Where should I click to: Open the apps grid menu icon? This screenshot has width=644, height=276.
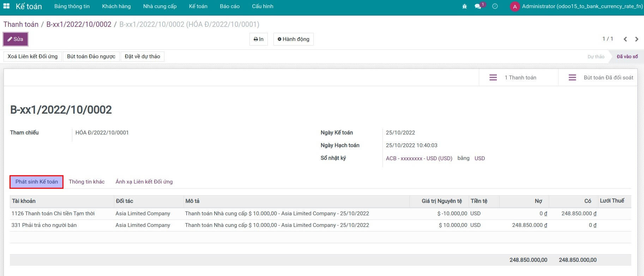(6, 6)
